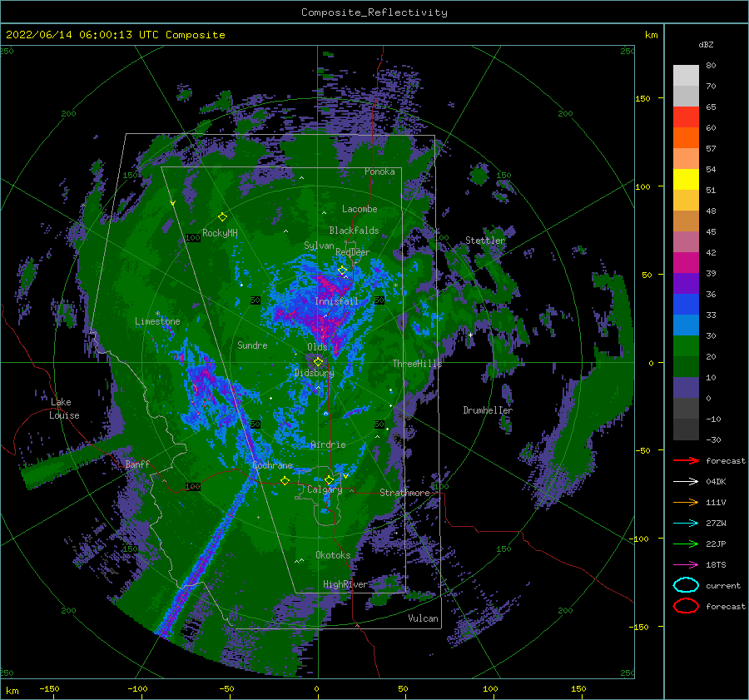
Task: Click the Stettler map label
Action: click(485, 241)
